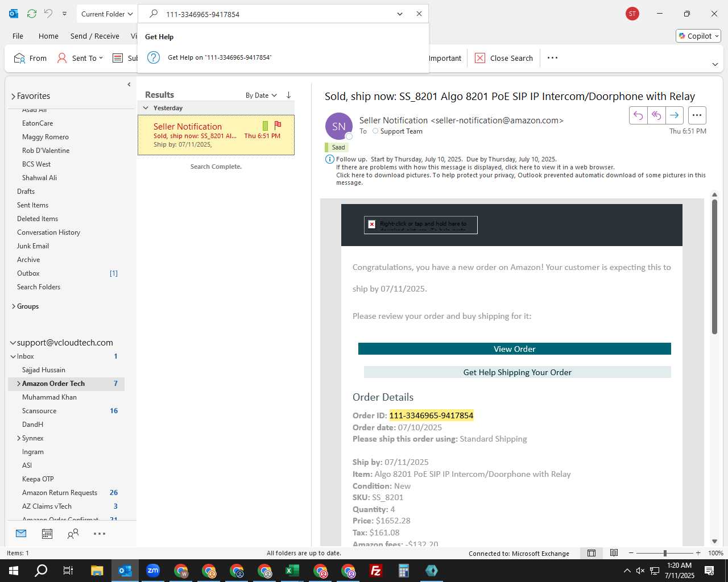Collapse the support@vcloudtech.com account
Viewport: 728px width, 582px height.
13,343
